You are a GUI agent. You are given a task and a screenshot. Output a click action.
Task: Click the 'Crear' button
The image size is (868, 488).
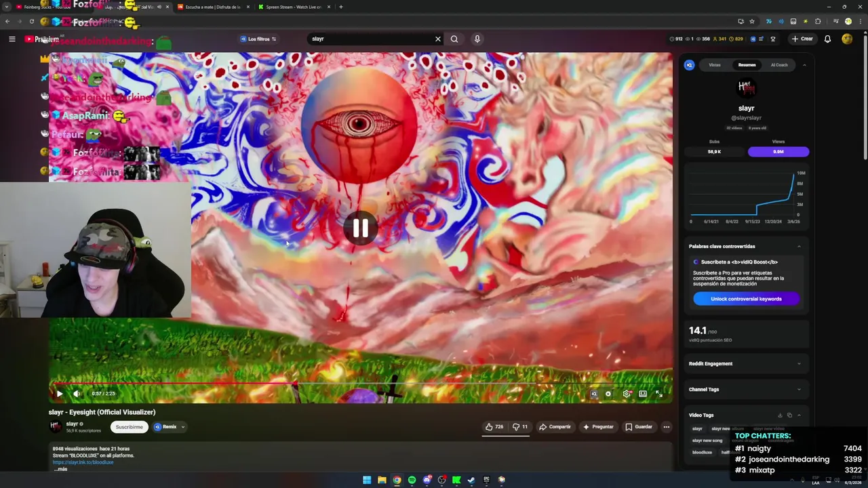click(802, 39)
